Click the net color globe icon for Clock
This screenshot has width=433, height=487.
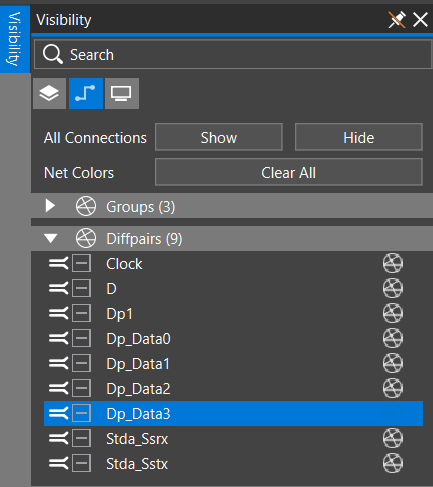point(393,264)
